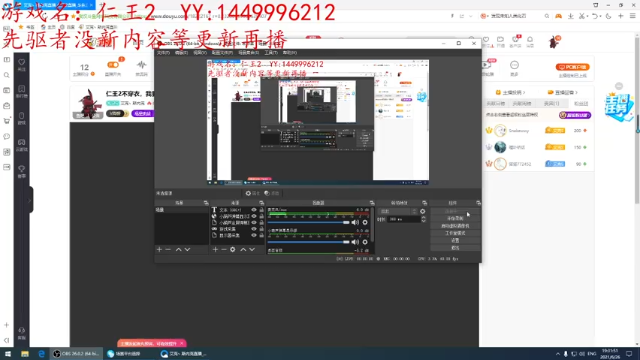
Task: Add a new scene with the plus icon
Action: click(x=159, y=249)
